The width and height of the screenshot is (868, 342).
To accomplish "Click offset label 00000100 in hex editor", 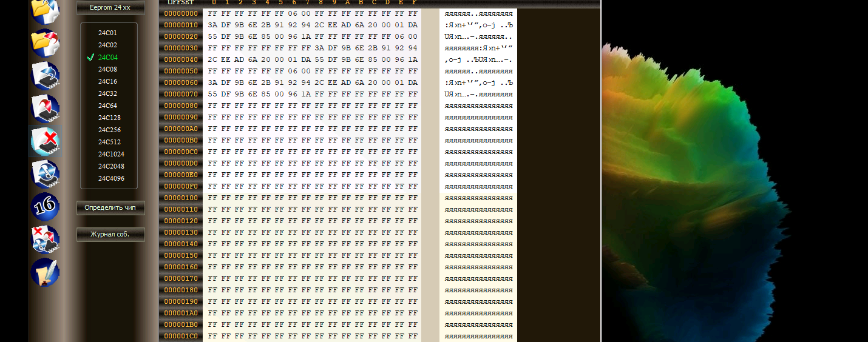I will click(181, 198).
